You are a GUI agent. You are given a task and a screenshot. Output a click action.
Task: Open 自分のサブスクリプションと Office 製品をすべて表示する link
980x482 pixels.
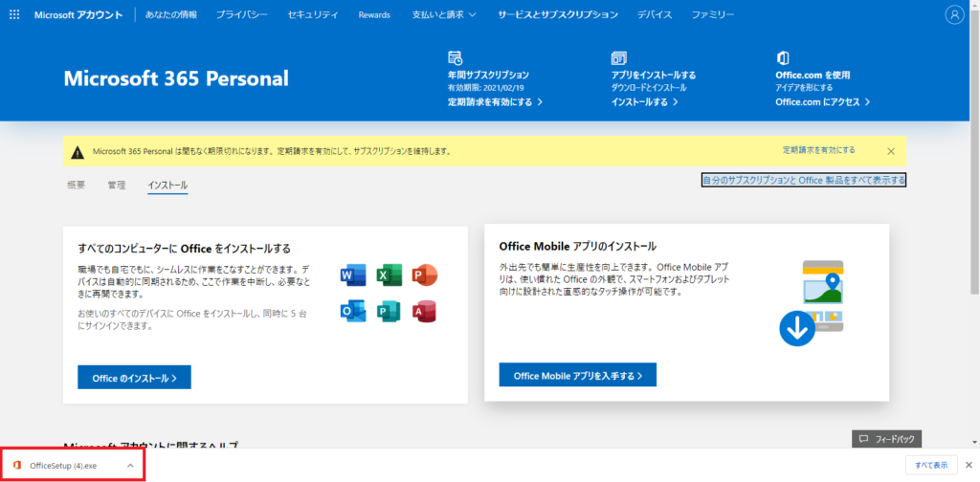pyautogui.click(x=804, y=181)
